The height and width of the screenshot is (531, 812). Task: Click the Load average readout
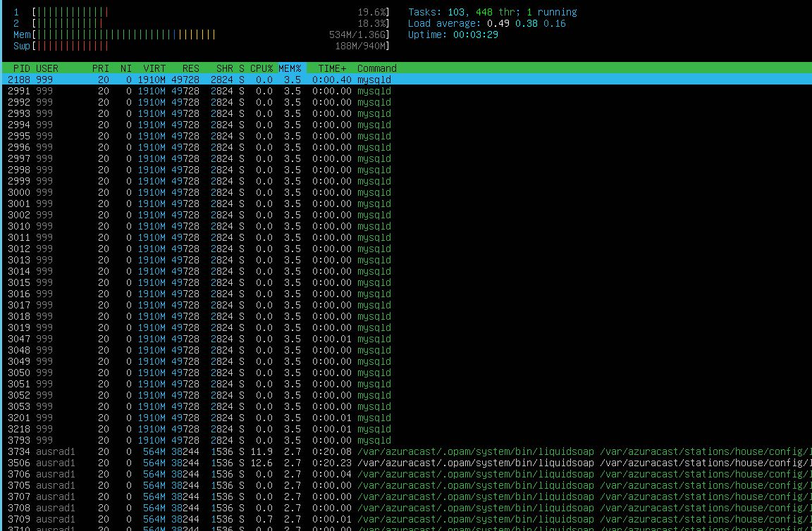pyautogui.click(x=487, y=23)
